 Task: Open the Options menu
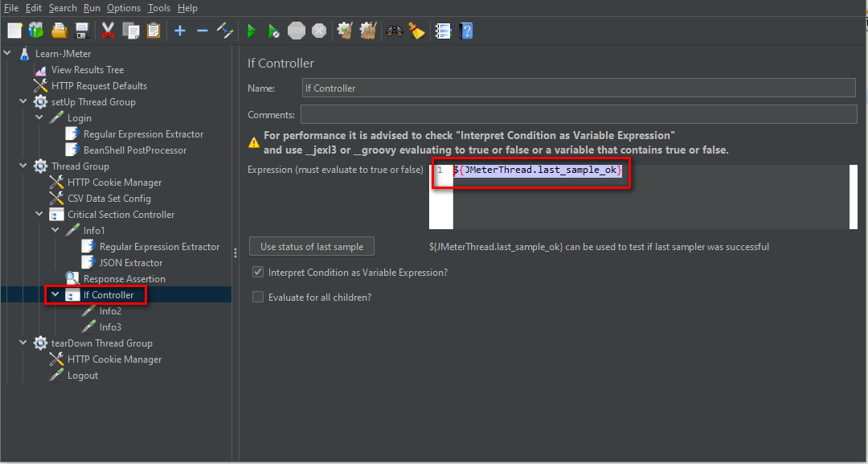[124, 8]
